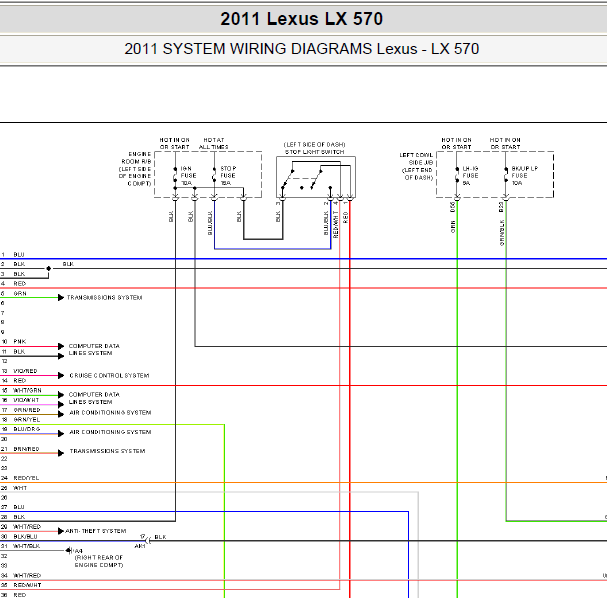Click the '2011 SYSTEM WIRING DIAGRAMS Lexus - LX 570' subtitle
607x598 pixels.
302,49
